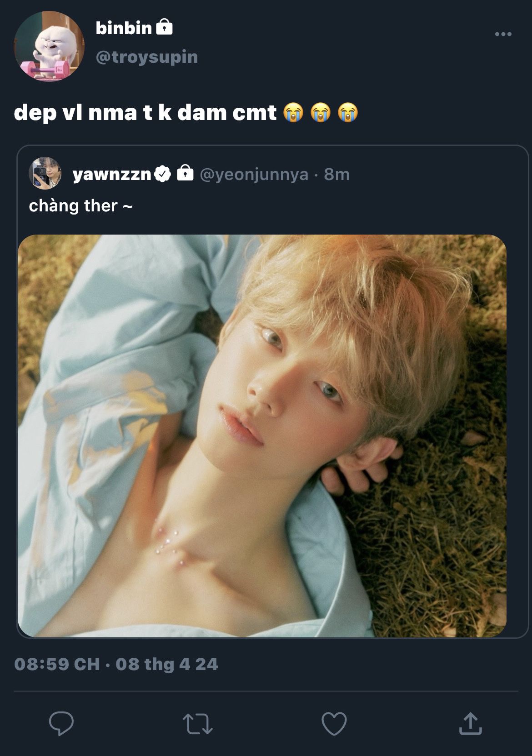Tap the first crying emoji in the tweet
The image size is (532, 756).
(293, 113)
